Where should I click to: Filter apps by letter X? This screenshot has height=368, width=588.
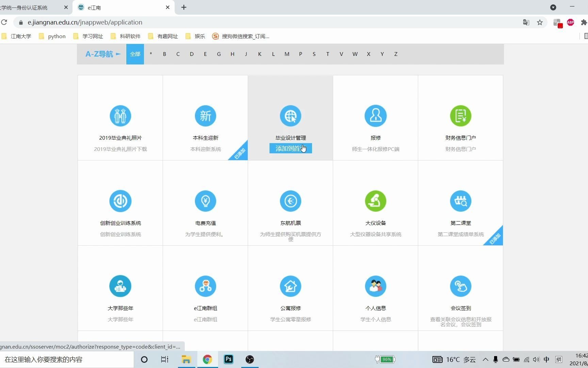[x=369, y=54]
